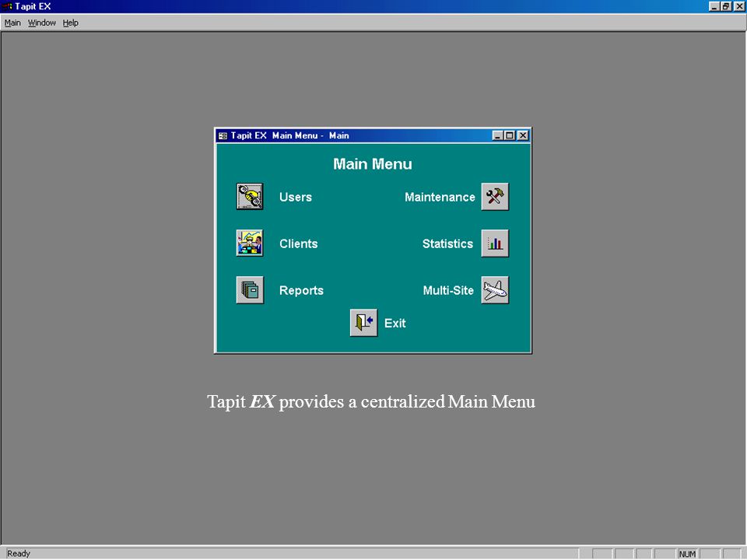Minimize the Main Menu child window
Viewport: 747px width, 560px height.
497,135
